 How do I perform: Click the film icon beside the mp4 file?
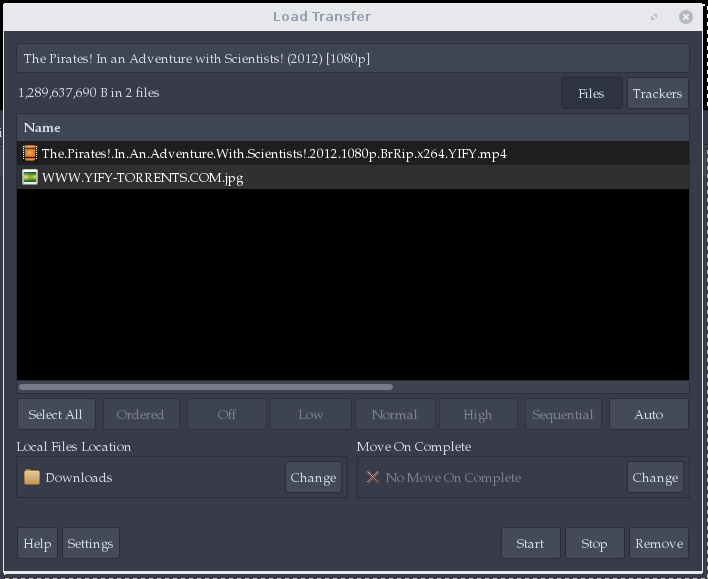click(x=30, y=154)
